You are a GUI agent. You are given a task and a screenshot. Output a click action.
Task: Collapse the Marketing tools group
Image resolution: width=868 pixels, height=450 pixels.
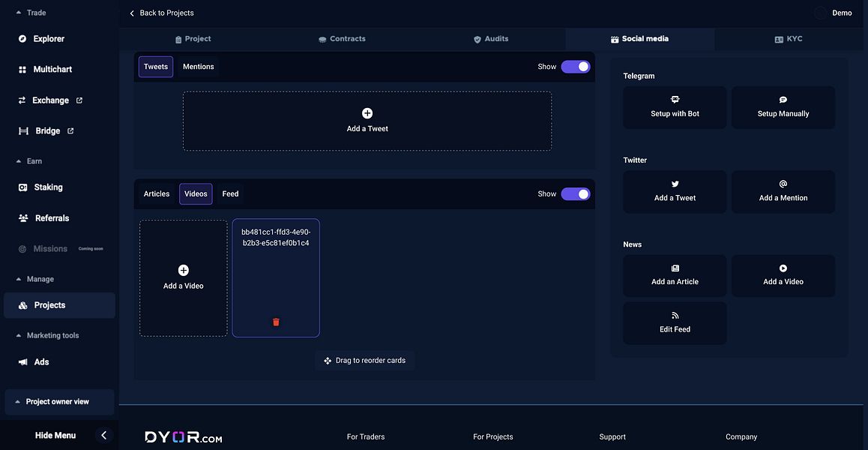pyautogui.click(x=48, y=336)
